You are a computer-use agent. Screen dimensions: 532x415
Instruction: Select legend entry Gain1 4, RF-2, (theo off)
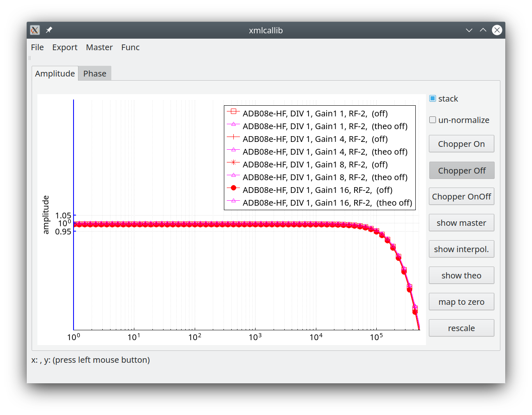tap(325, 152)
